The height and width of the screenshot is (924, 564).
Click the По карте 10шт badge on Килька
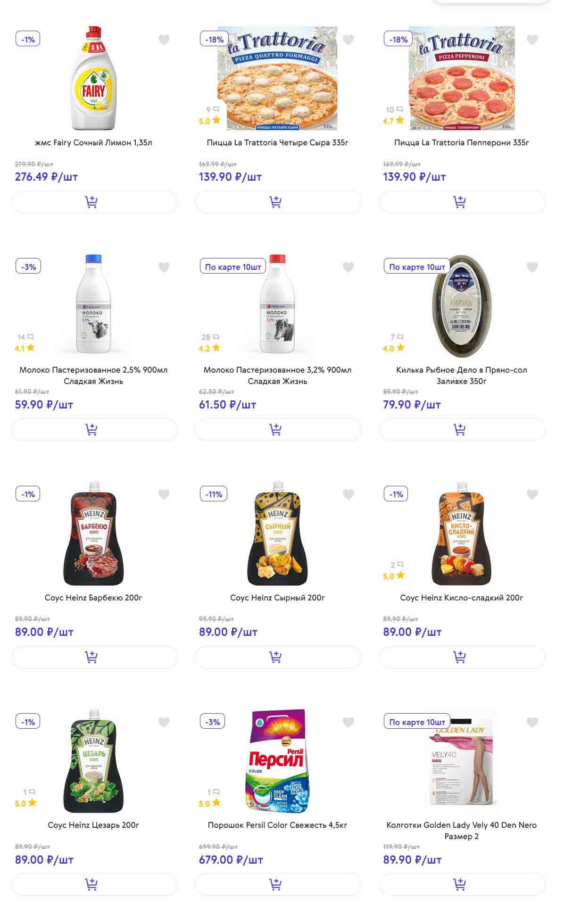(x=417, y=267)
